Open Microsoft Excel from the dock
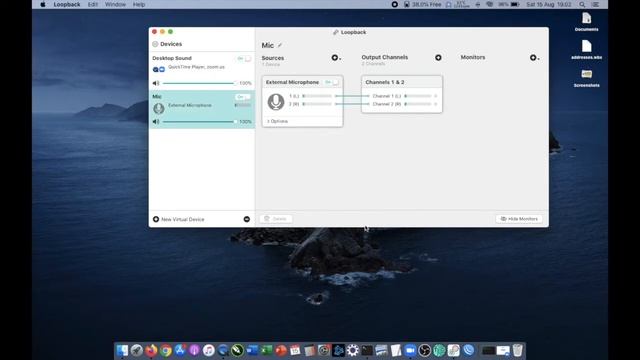640x360 pixels. pos(266,350)
